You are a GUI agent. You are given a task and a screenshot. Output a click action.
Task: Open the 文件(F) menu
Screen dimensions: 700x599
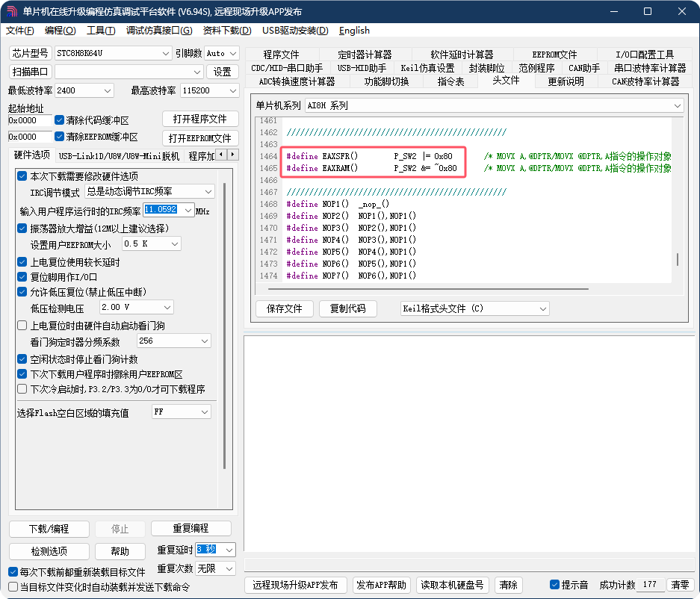[19, 31]
